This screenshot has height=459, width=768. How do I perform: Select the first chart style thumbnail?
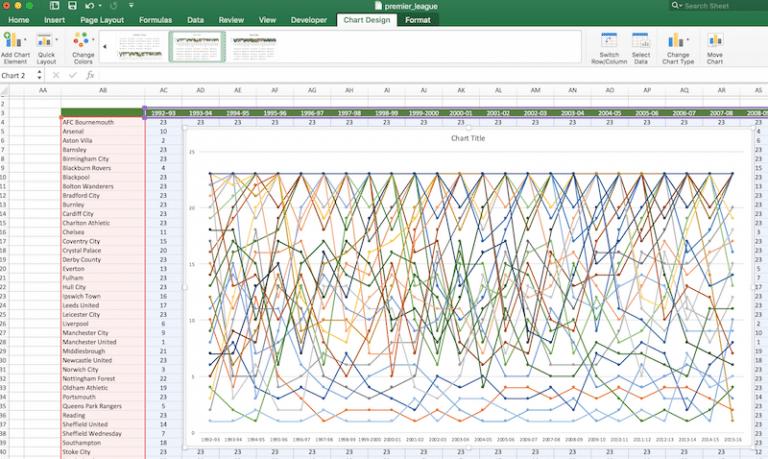[140, 47]
